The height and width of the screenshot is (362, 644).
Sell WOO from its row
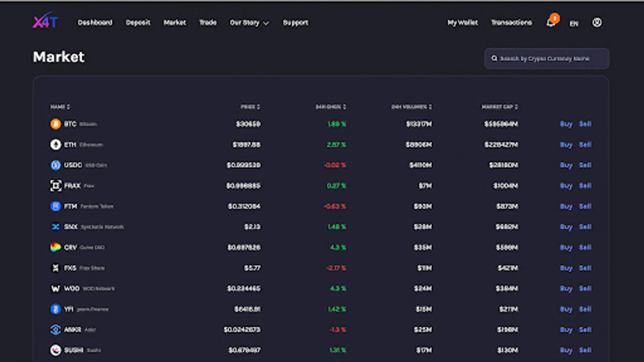[x=585, y=288]
